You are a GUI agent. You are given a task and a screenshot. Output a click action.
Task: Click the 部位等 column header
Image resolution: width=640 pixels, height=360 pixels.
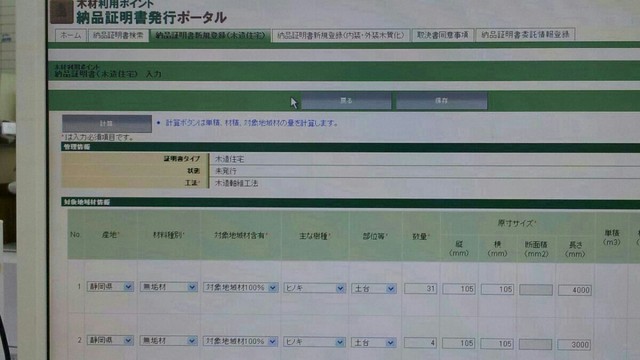tap(375, 236)
